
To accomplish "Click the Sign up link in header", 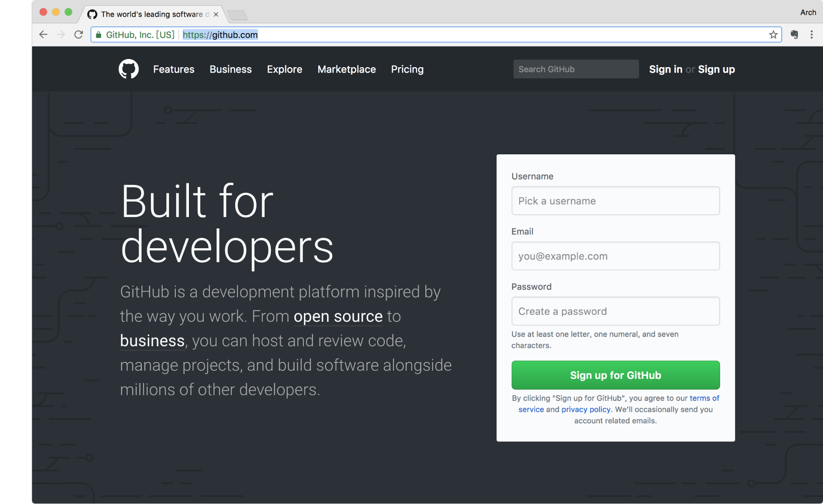I will (x=716, y=69).
